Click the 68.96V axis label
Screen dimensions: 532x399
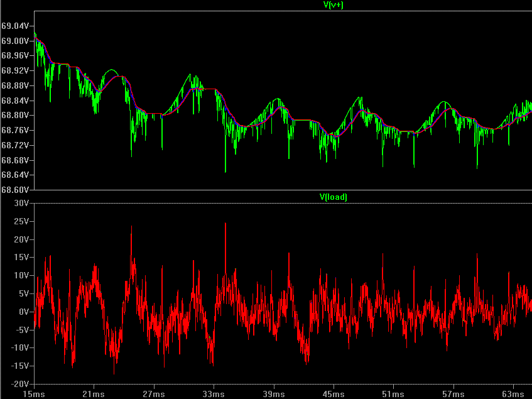tap(16, 55)
